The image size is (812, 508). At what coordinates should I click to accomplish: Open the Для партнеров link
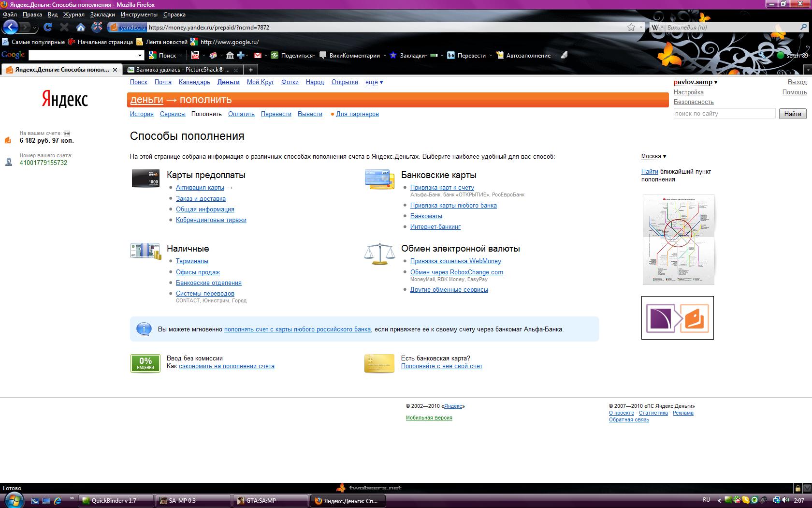tap(358, 114)
